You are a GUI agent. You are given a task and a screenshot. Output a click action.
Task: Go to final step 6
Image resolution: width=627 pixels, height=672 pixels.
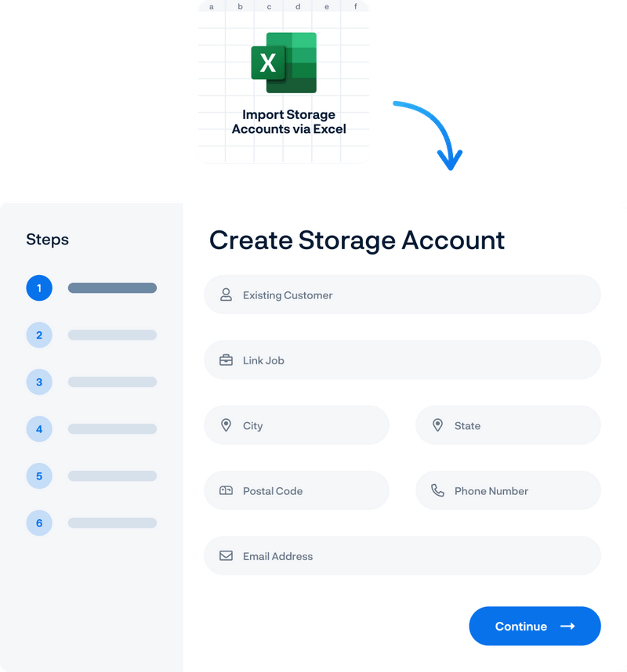tap(39, 522)
